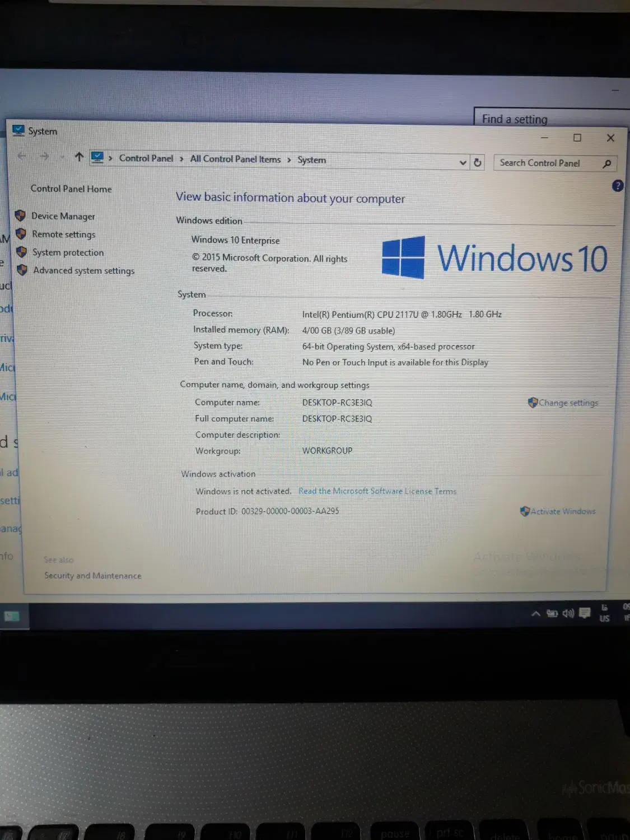Click the System window title icon

[x=18, y=130]
